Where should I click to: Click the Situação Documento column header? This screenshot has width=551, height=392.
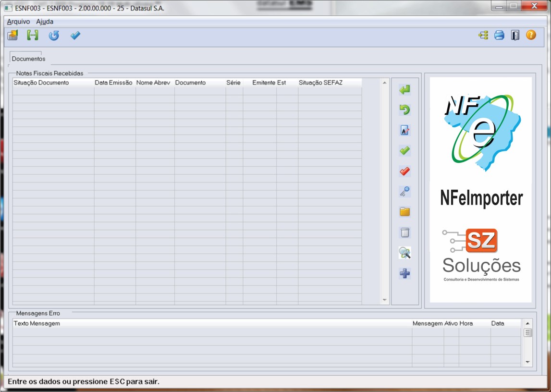click(x=53, y=83)
